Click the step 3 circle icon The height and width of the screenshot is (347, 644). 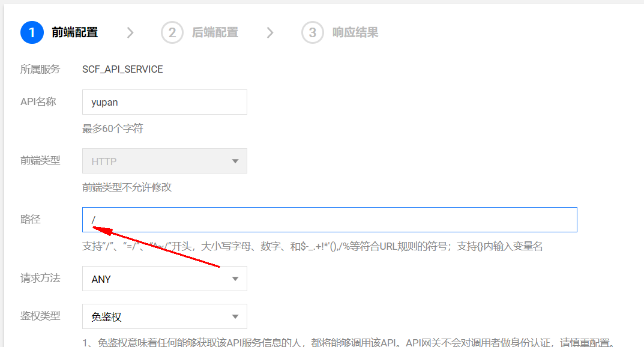pyautogui.click(x=313, y=32)
